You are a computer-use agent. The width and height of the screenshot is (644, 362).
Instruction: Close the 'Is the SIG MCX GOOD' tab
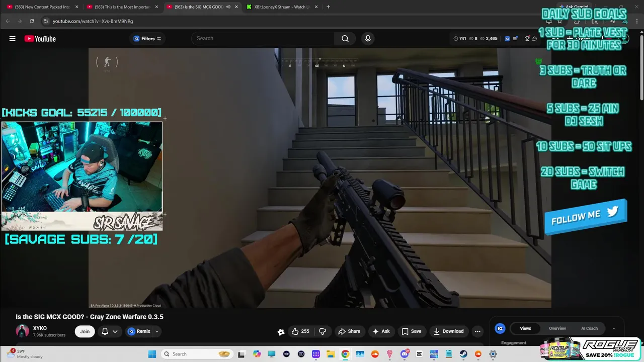point(236,7)
